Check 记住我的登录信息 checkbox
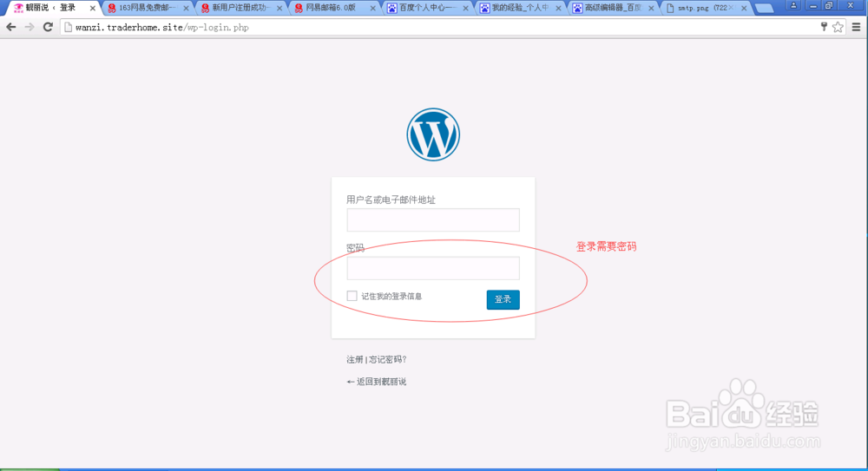Screen dimensions: 868x471 click(352, 296)
